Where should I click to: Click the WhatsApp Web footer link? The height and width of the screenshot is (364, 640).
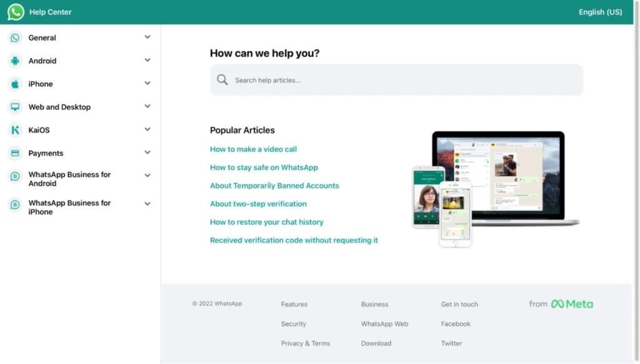click(384, 324)
